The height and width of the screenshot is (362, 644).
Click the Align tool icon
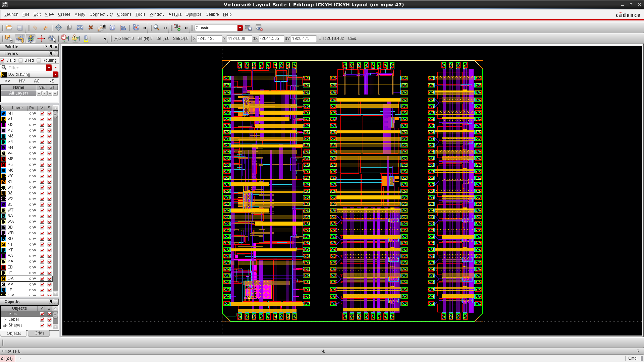tap(123, 28)
